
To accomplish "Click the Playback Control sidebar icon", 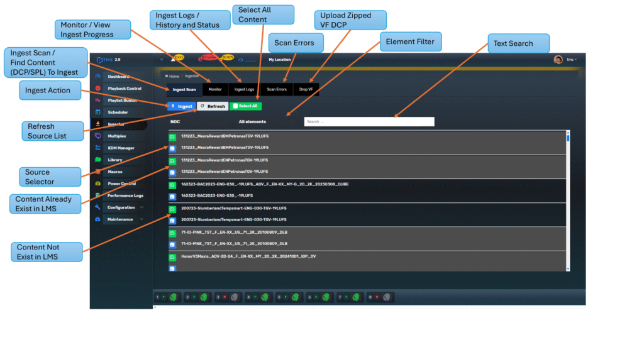I will point(97,89).
